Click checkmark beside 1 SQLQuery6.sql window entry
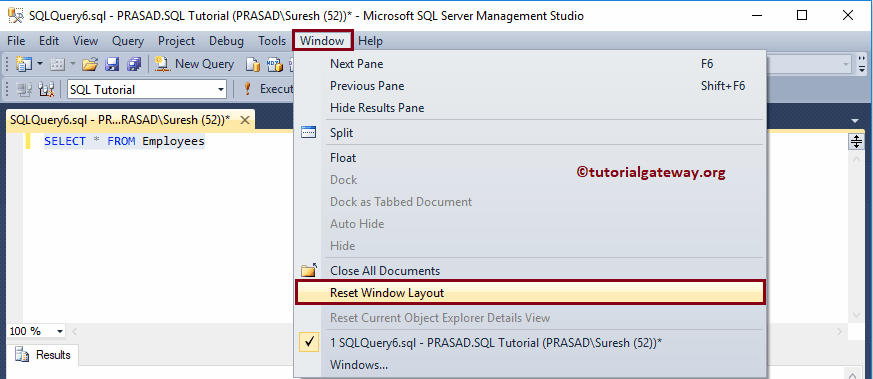This screenshot has width=873, height=379. [x=309, y=343]
